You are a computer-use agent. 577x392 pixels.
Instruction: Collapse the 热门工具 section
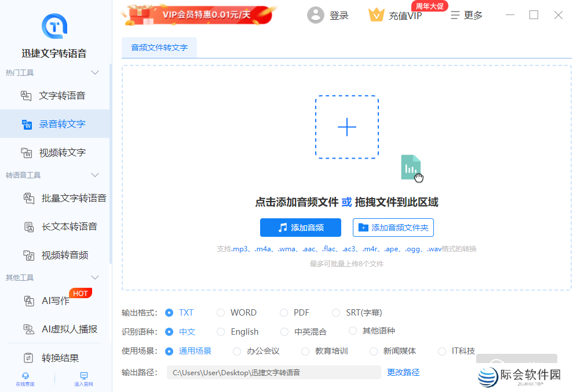[x=95, y=72]
